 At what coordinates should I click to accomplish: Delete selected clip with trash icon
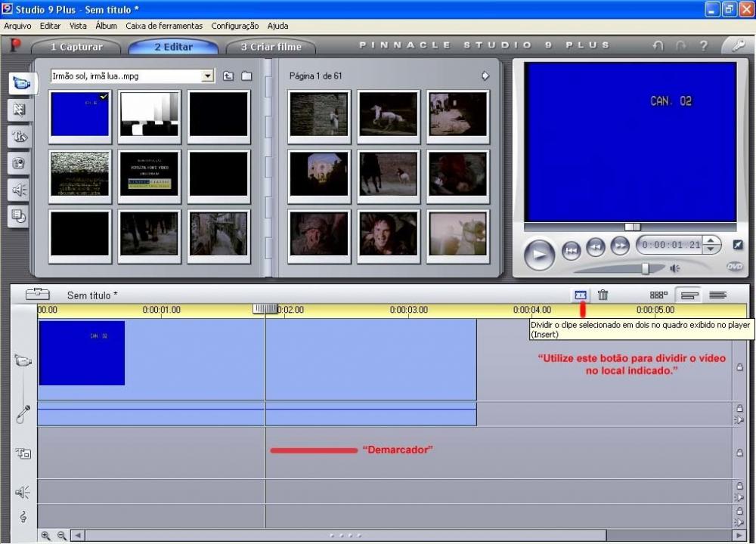coord(603,295)
